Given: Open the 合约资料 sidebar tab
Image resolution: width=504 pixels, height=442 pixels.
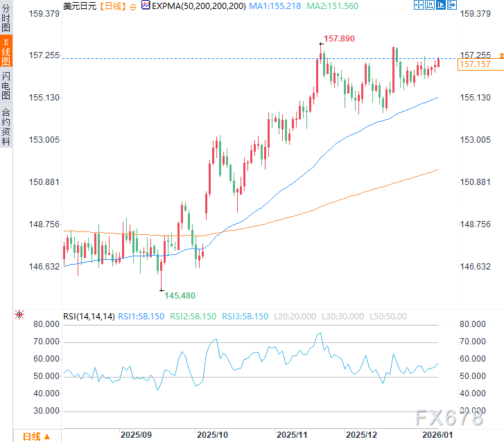Looking at the screenshot, I should click(x=6, y=126).
